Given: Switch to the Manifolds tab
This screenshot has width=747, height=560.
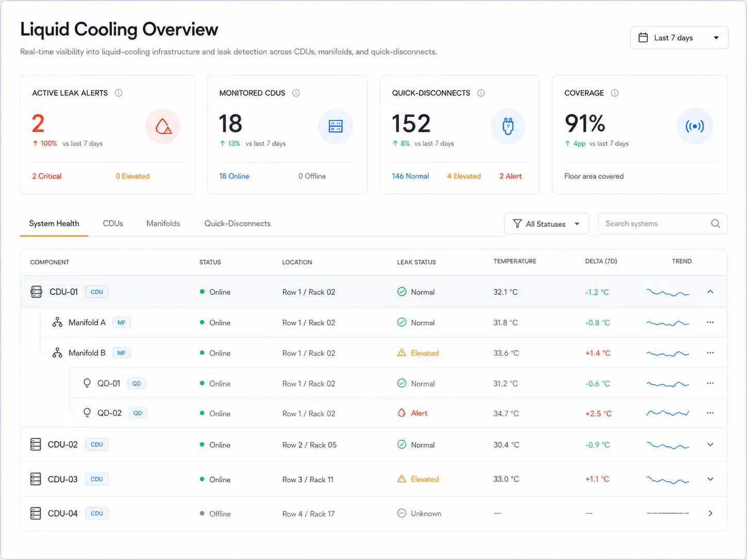Looking at the screenshot, I should (163, 223).
